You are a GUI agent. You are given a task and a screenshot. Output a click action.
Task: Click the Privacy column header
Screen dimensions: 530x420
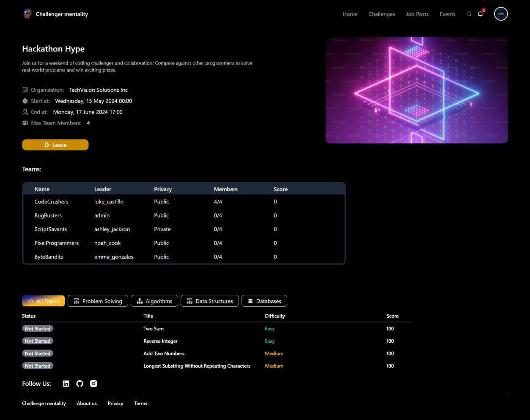pos(163,189)
